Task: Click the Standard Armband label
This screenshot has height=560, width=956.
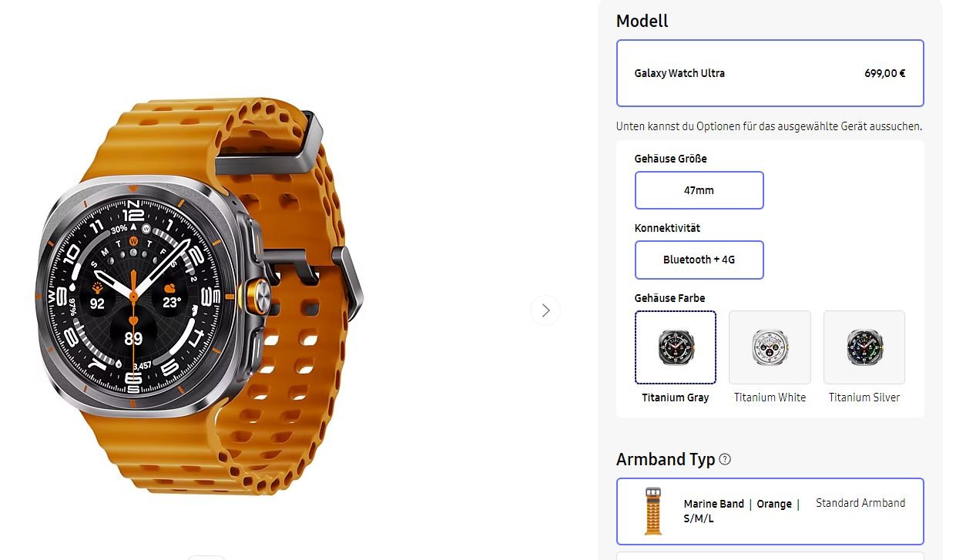Action: 860,503
